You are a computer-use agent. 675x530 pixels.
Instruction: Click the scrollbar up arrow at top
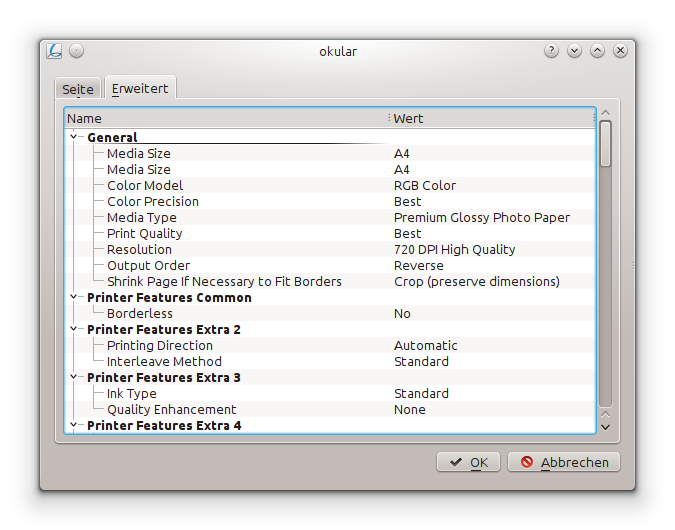click(605, 113)
